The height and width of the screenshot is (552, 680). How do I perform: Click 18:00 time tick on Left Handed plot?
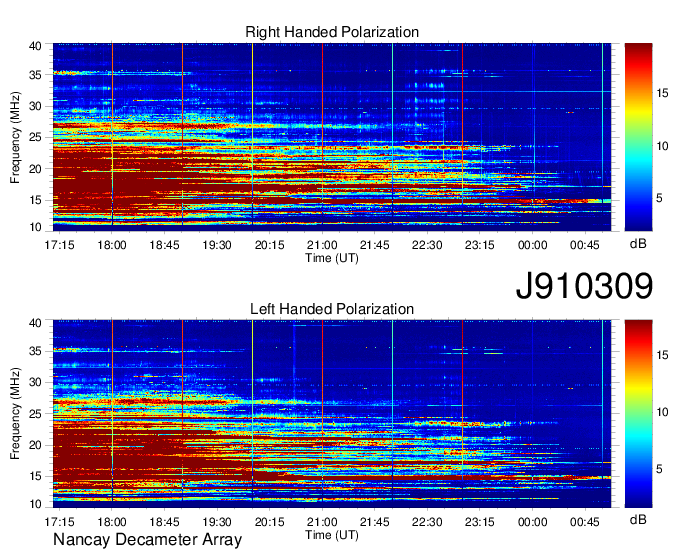(x=112, y=522)
